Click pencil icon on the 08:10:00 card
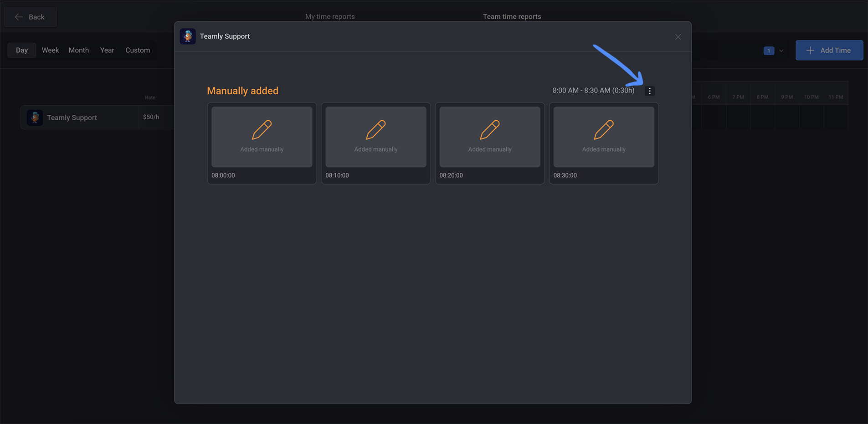This screenshot has width=868, height=424. pyautogui.click(x=376, y=130)
